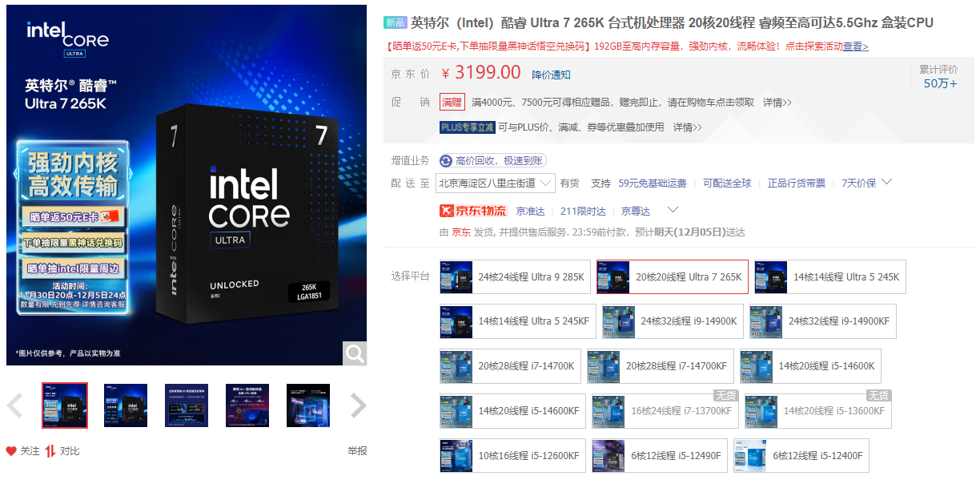
Task: Select out-of-stock 16核24线程 i7-13700KF option
Action: coord(665,411)
